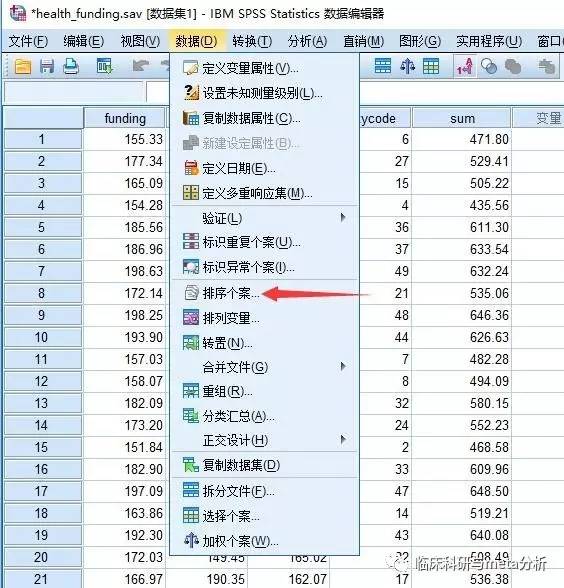Click the Select Cases grid icon
This screenshot has height=588, width=564.
pos(430,66)
